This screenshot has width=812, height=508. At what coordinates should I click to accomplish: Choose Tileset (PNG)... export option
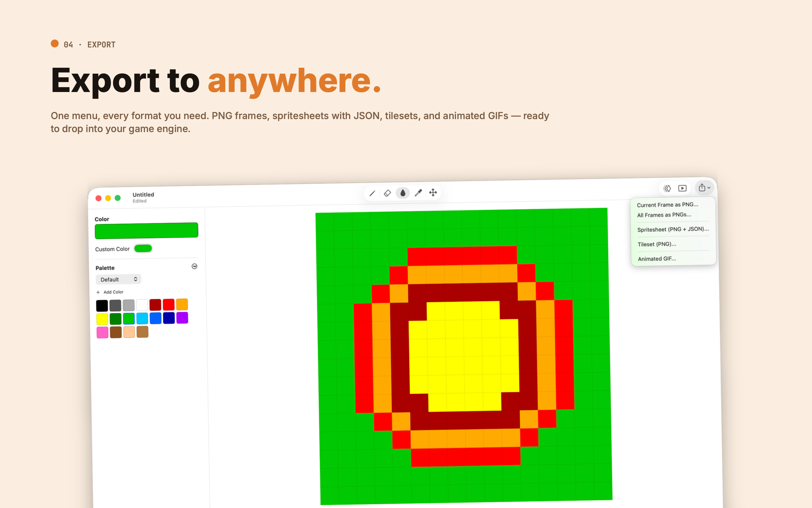point(657,244)
